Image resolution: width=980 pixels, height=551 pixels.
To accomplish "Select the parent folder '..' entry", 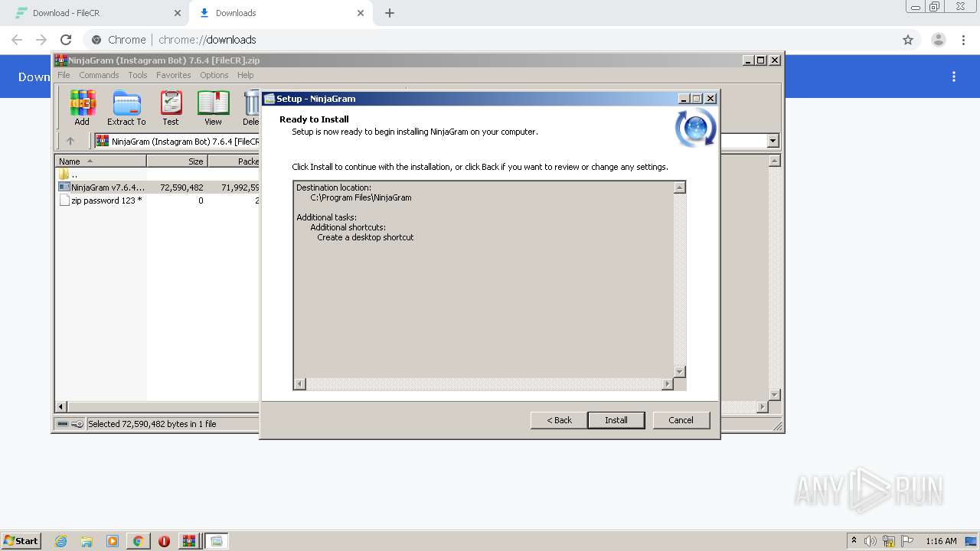I will pyautogui.click(x=67, y=174).
